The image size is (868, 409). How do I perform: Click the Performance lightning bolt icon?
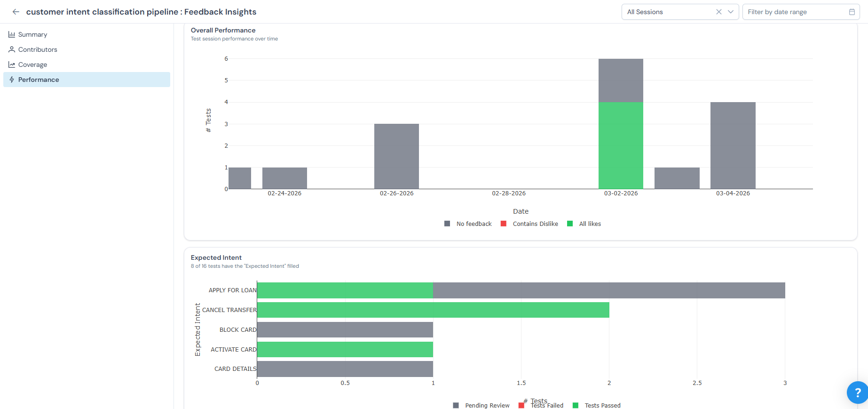click(12, 80)
